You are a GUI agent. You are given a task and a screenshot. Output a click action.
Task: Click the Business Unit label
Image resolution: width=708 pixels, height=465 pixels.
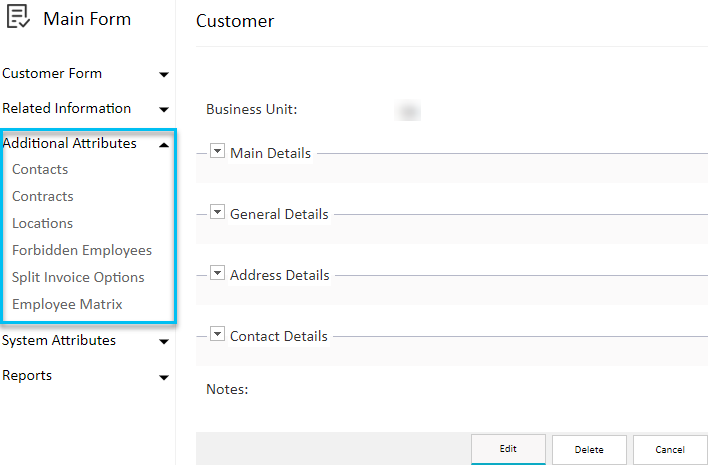click(x=252, y=109)
